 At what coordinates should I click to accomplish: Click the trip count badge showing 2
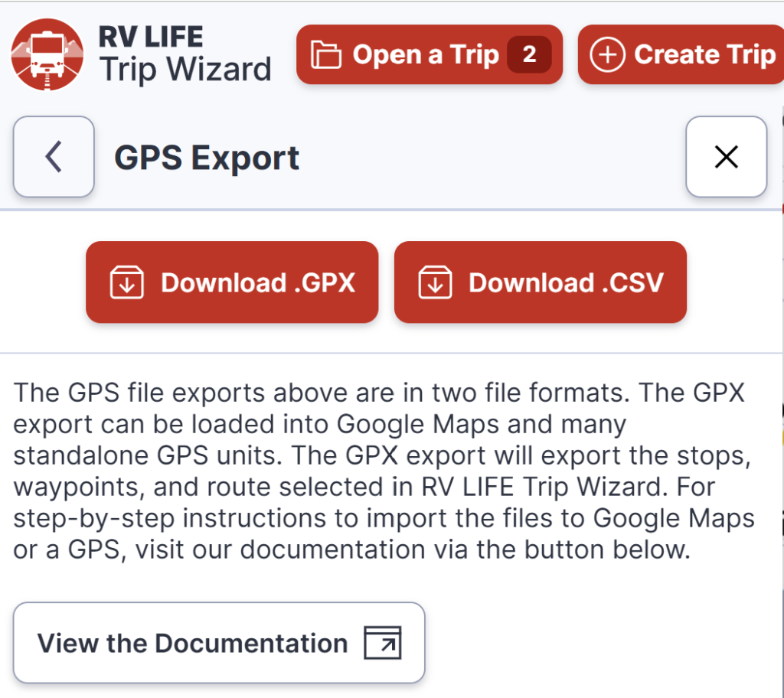(x=529, y=54)
